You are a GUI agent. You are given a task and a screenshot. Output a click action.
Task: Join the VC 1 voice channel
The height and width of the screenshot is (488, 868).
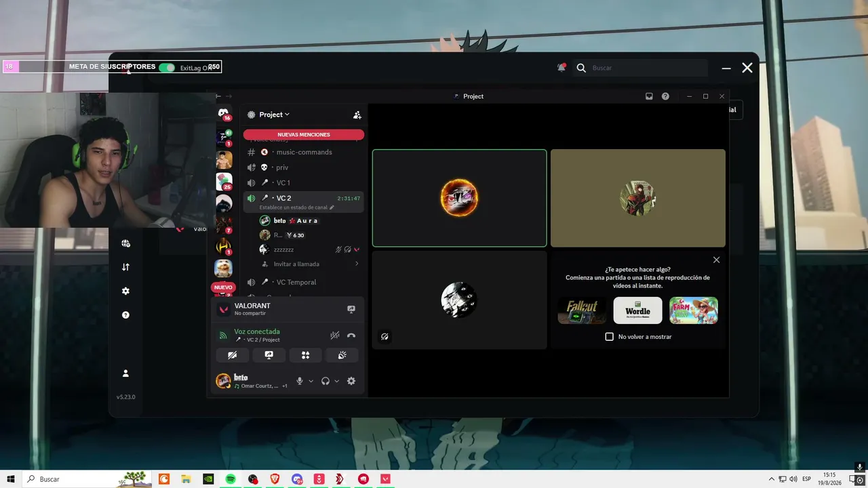pos(304,183)
